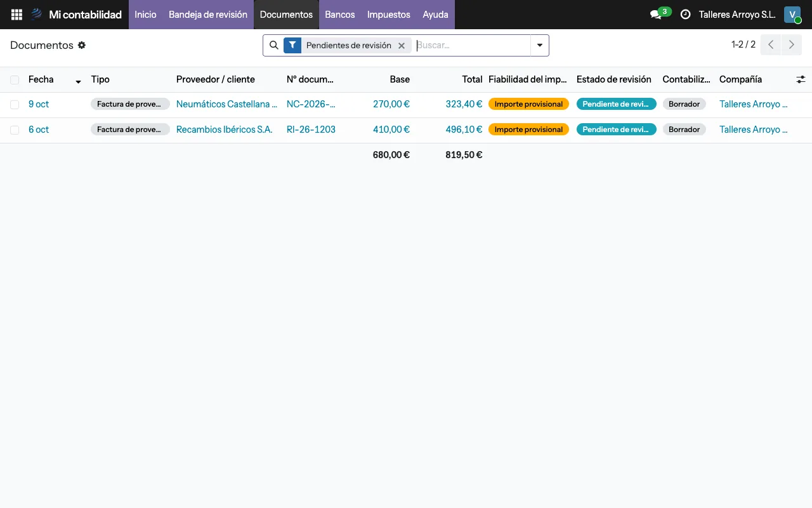812x508 pixels.
Task: Sort by the Base column header
Action: coord(400,79)
